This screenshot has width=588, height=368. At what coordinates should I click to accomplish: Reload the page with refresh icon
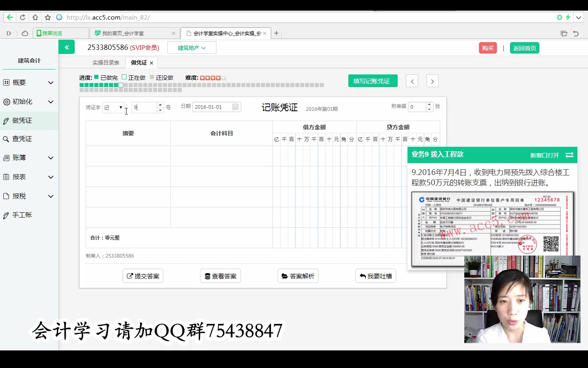[x=22, y=17]
